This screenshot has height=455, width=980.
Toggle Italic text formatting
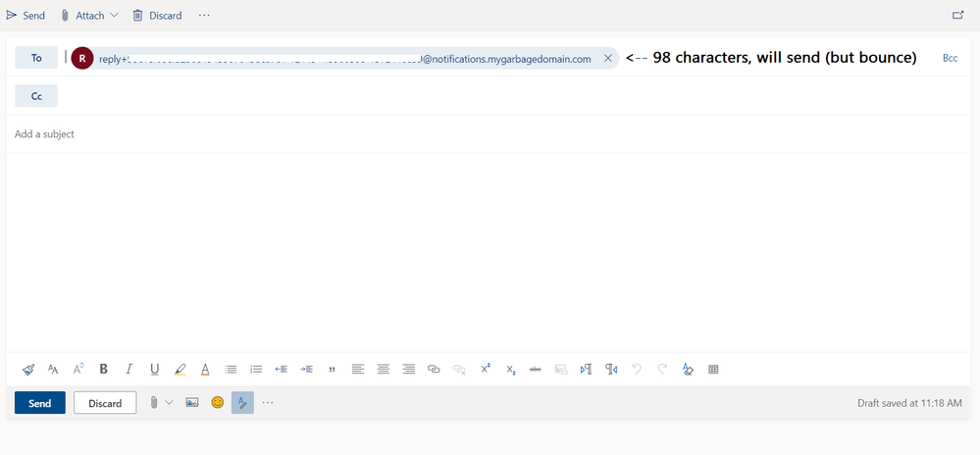click(129, 370)
